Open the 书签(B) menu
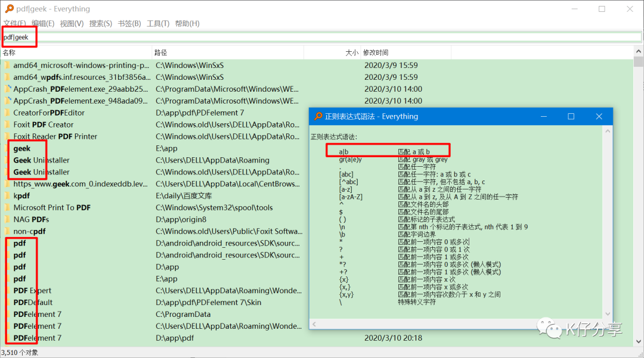 (129, 23)
